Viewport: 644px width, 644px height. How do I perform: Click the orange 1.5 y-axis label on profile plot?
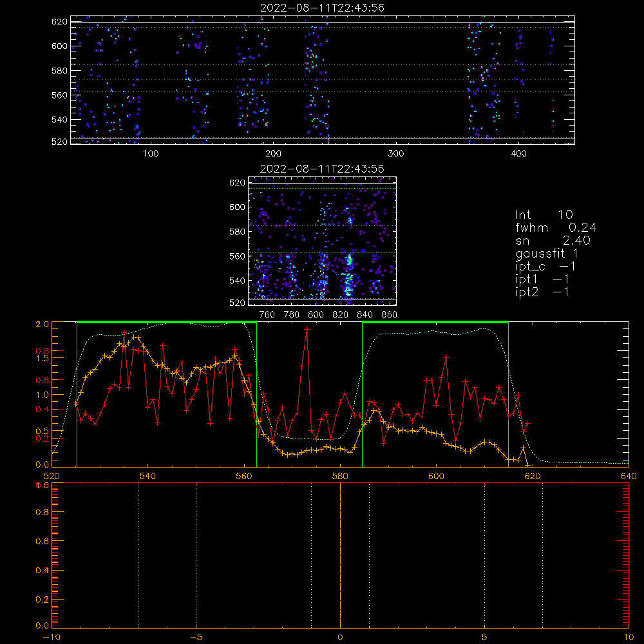[x=43, y=358]
